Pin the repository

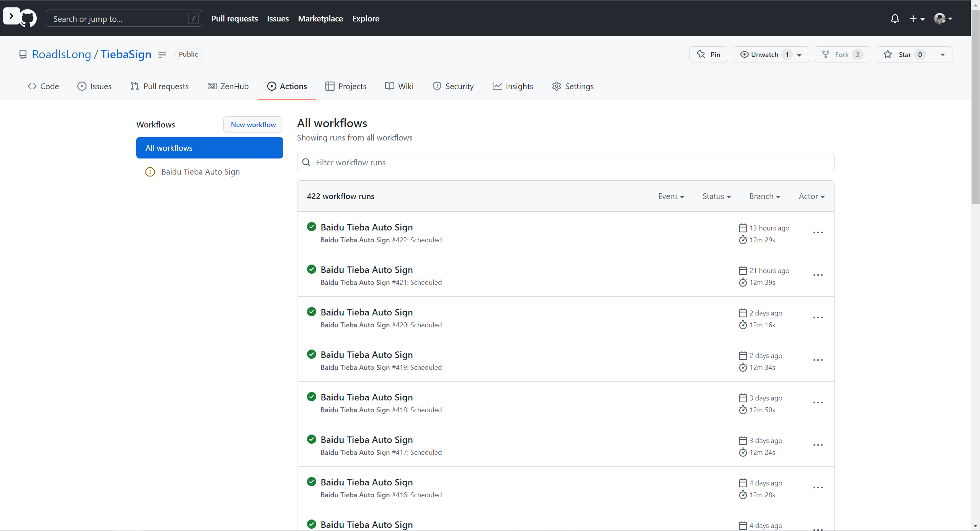[x=709, y=55]
